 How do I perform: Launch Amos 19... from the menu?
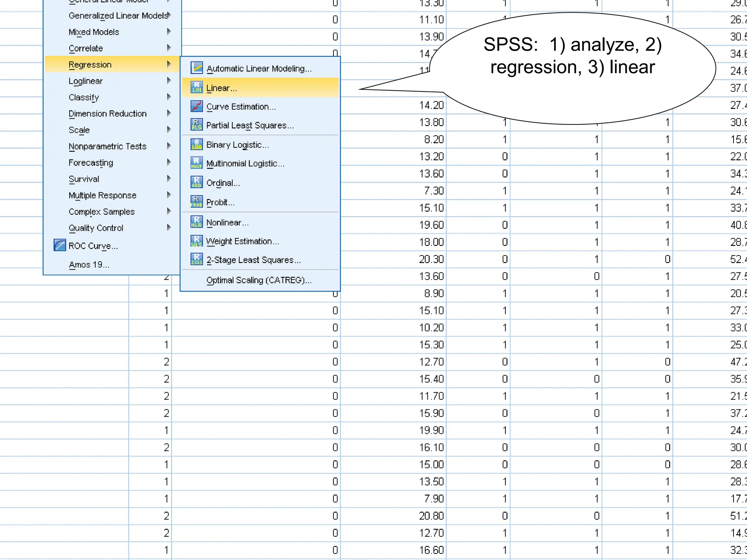click(112, 264)
